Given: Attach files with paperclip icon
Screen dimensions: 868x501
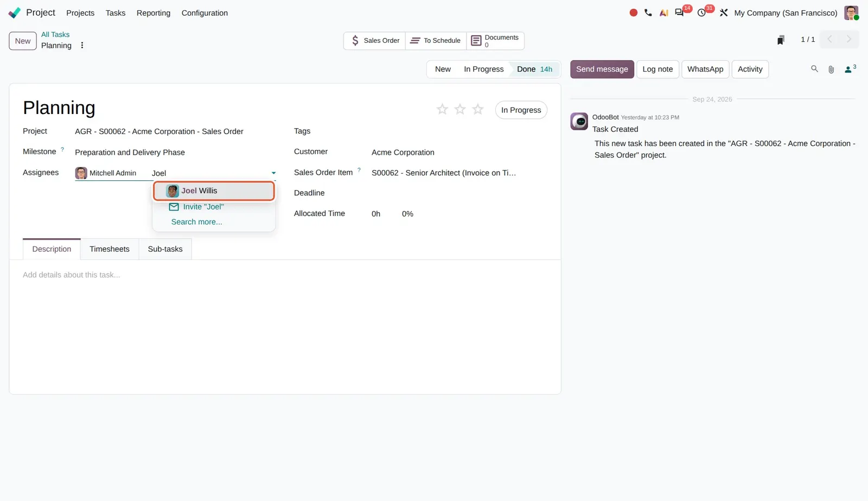Looking at the screenshot, I should pos(831,69).
